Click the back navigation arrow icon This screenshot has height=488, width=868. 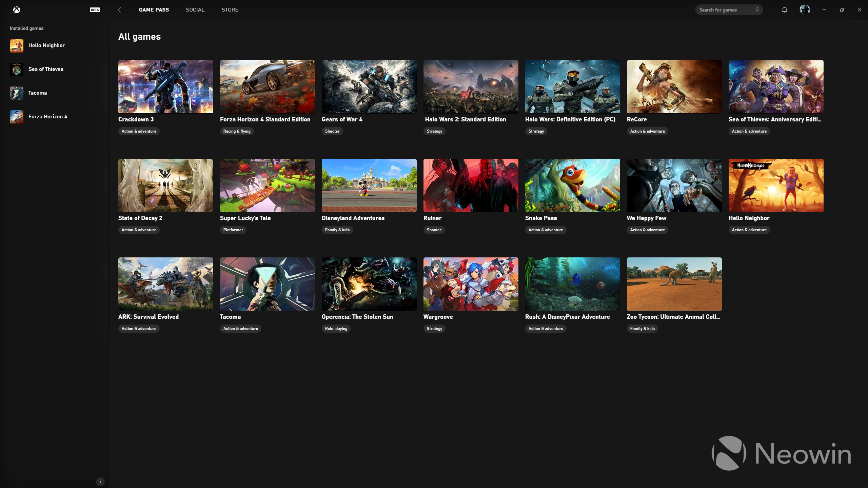click(x=119, y=9)
